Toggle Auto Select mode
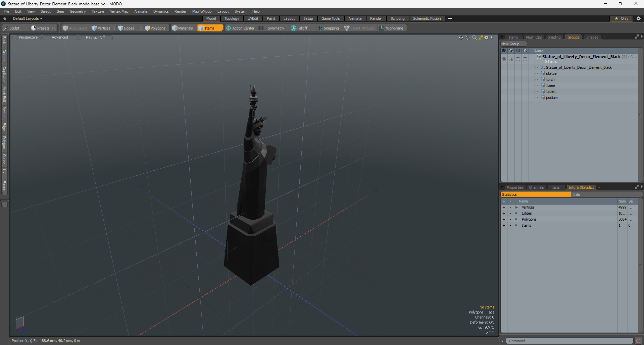The image size is (644, 345). [x=75, y=28]
